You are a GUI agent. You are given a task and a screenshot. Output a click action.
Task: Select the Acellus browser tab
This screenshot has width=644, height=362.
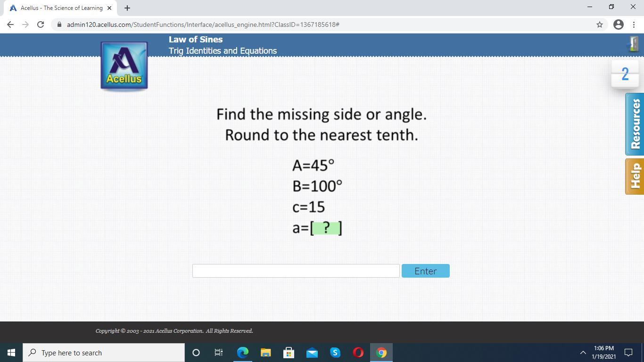(61, 8)
